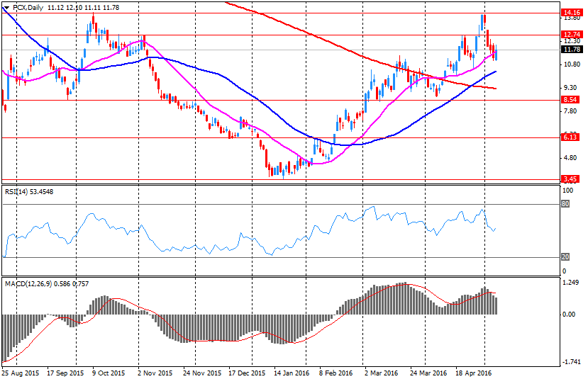588x379 pixels.
Task: Select the 6.13 red price label
Action: pyautogui.click(x=571, y=137)
